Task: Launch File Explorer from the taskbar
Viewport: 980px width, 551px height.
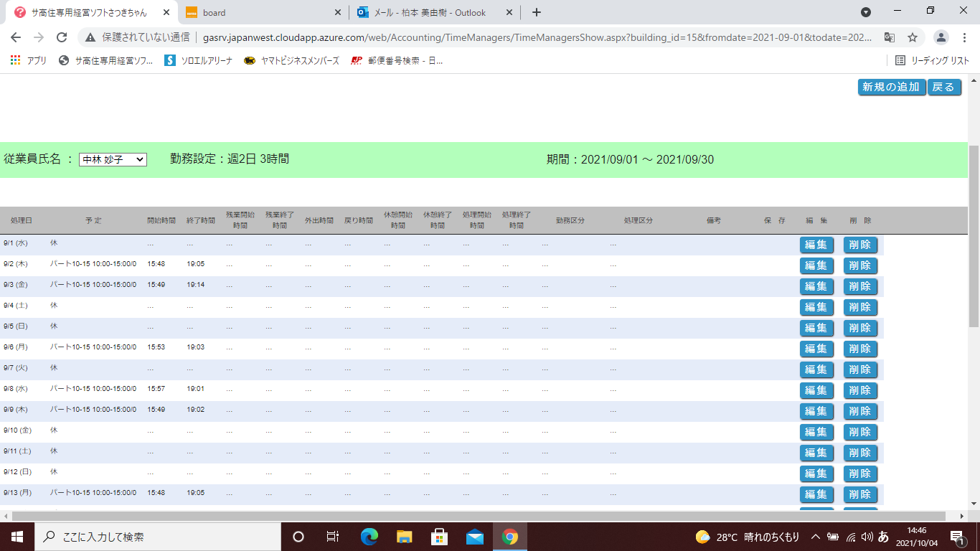Action: coord(405,537)
